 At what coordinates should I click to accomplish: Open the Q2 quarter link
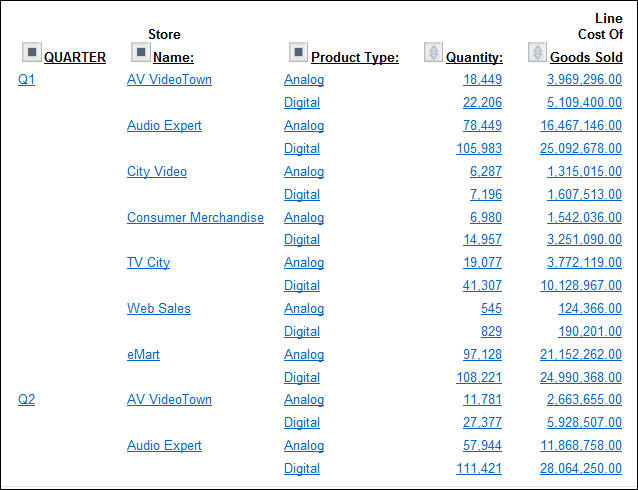(26, 400)
